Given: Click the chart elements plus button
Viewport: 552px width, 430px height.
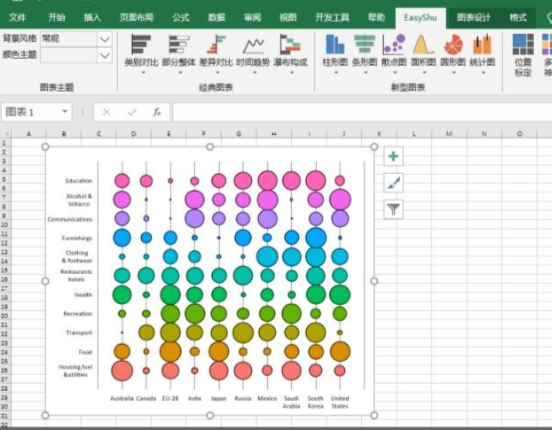Looking at the screenshot, I should (x=393, y=156).
